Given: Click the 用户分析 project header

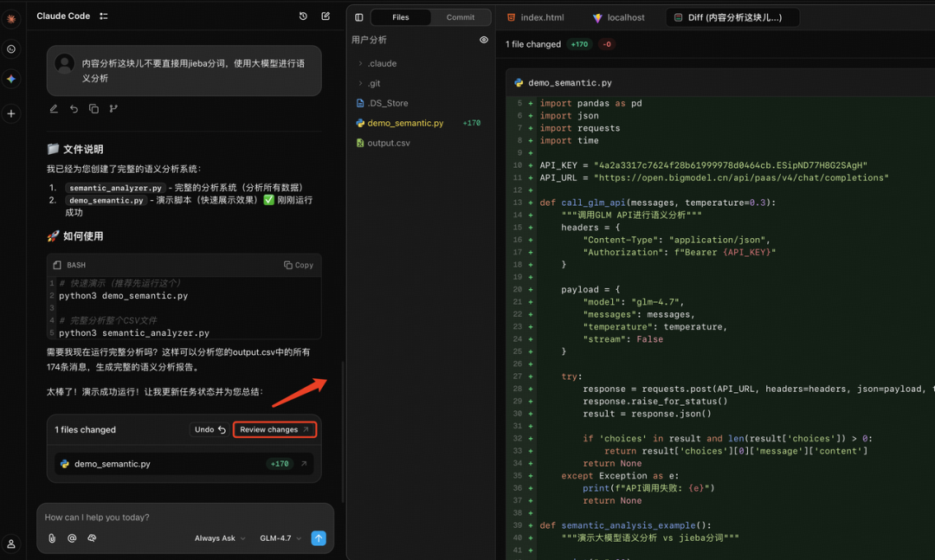Looking at the screenshot, I should (x=369, y=40).
